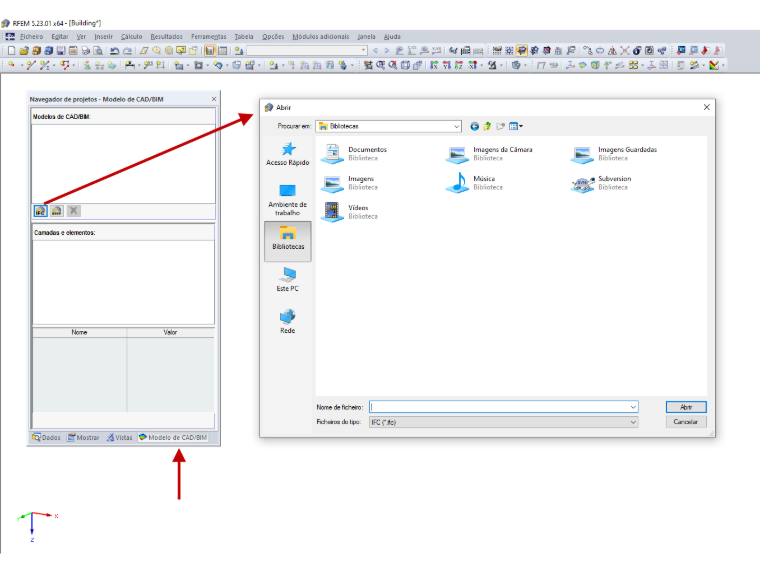Open the Inserir menu
Viewport: 760px width, 570px height.
click(103, 36)
